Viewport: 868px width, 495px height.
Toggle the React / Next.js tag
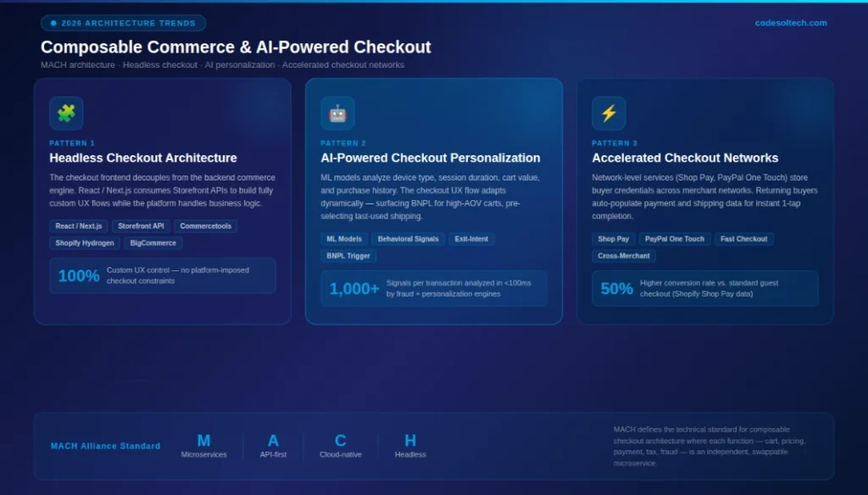coord(78,225)
